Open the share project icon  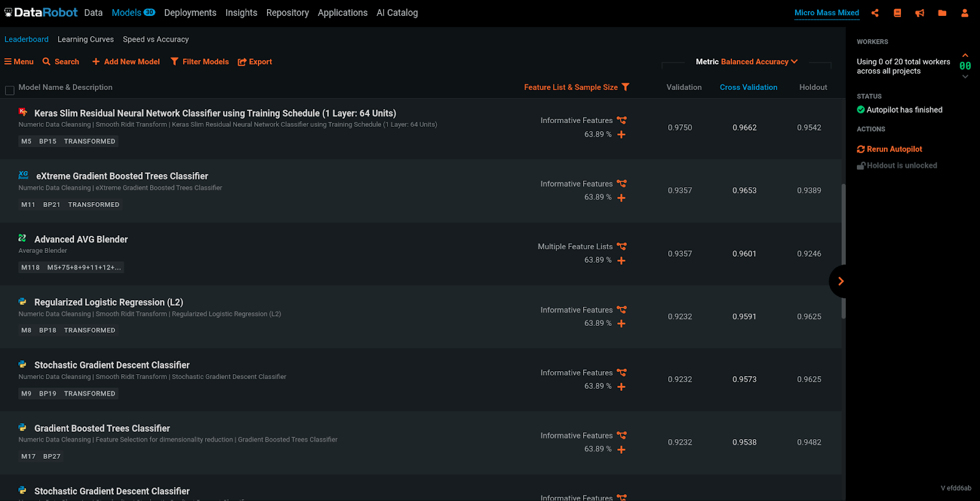875,13
